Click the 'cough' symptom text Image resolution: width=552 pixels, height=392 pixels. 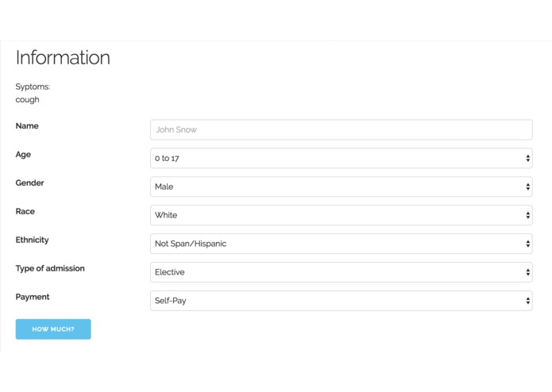(x=28, y=100)
